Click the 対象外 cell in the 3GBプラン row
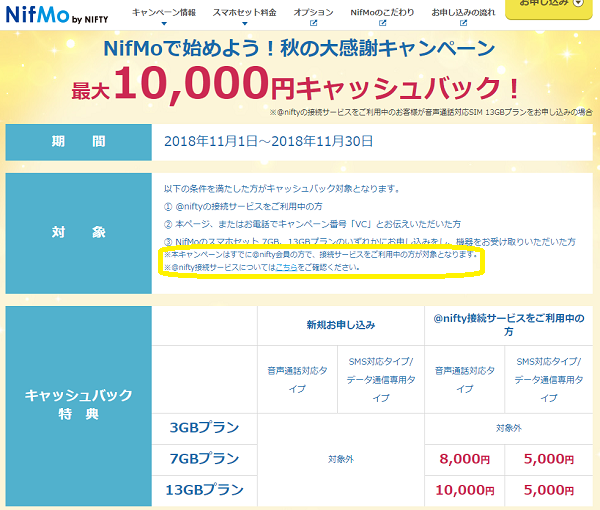Screen dimensions: 600x510 pos(509,429)
